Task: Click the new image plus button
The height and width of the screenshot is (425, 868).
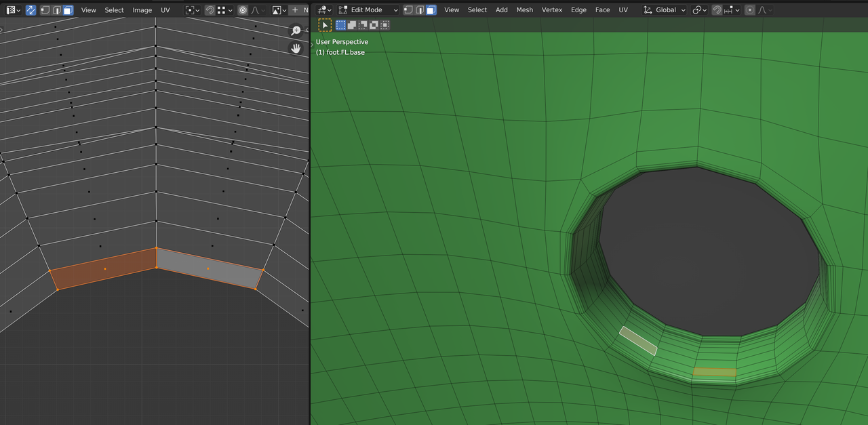Action: (295, 10)
